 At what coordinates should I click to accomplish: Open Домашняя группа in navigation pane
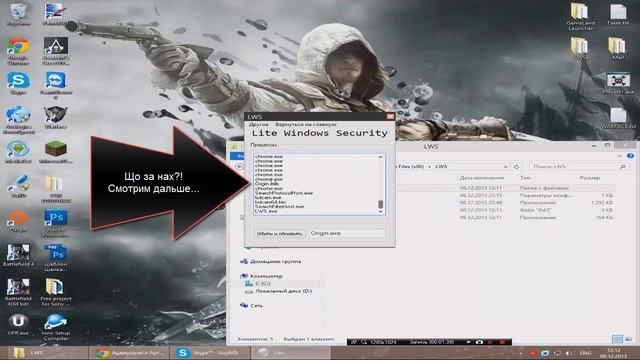[x=276, y=262]
